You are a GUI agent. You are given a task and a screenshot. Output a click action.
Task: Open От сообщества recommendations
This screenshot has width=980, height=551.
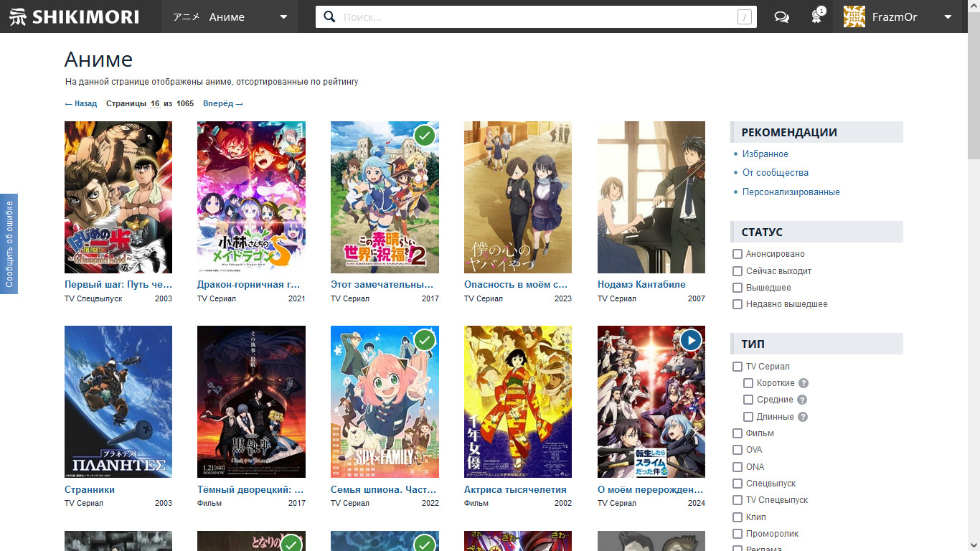click(775, 173)
